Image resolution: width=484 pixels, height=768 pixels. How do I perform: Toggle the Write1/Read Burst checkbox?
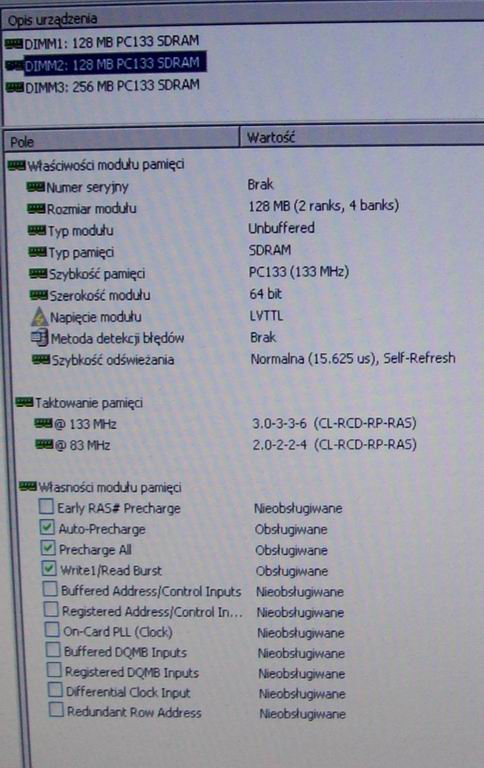pos(49,568)
